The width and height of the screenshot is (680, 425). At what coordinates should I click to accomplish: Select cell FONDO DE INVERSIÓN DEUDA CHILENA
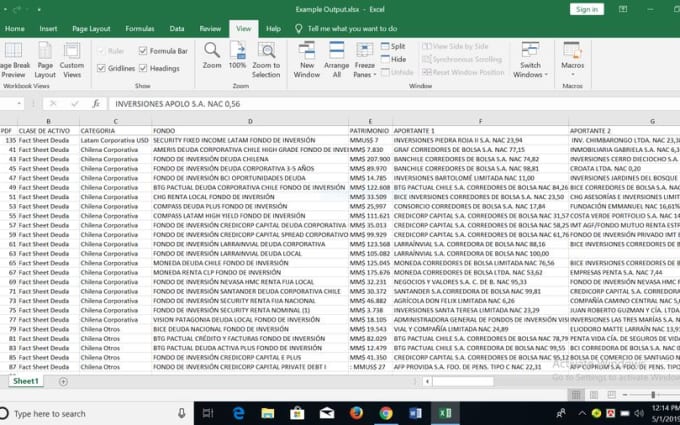pos(250,159)
